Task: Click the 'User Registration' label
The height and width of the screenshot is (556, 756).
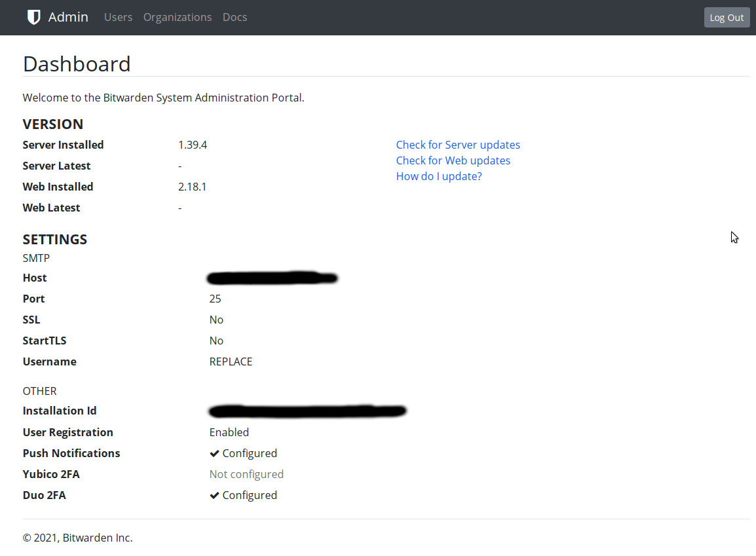Action: pos(68,432)
